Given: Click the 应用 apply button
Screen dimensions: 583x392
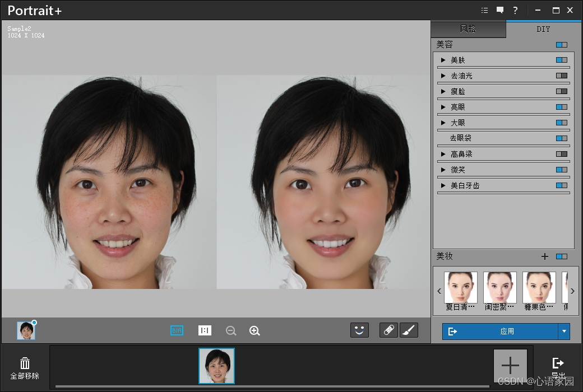Looking at the screenshot, I should click(x=501, y=332).
